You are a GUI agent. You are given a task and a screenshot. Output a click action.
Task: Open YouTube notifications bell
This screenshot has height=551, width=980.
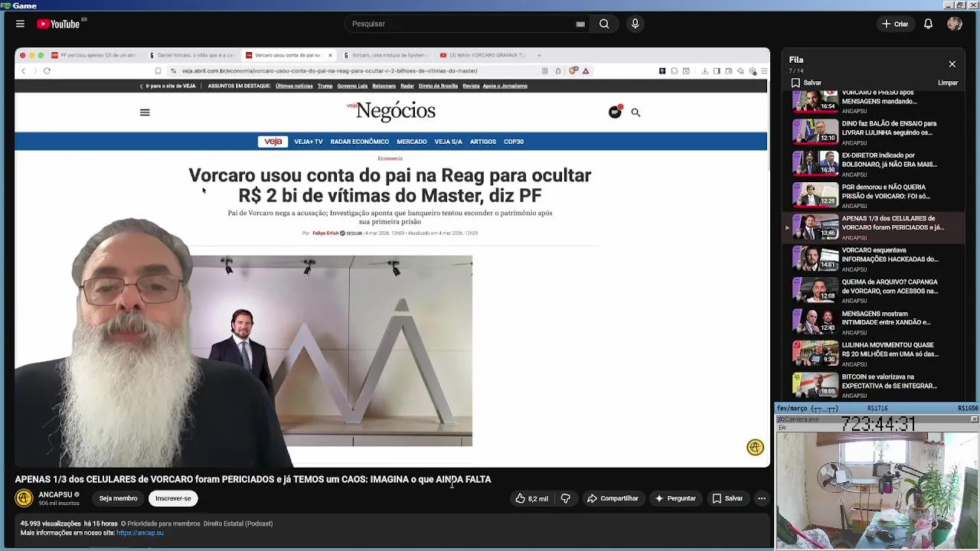point(928,24)
